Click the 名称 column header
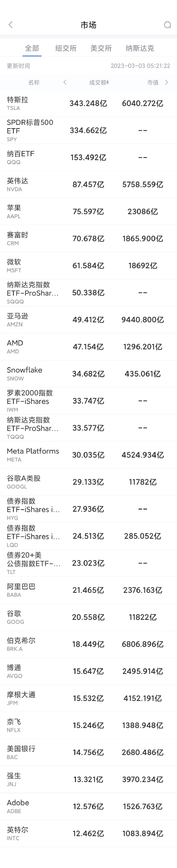 [x=34, y=82]
